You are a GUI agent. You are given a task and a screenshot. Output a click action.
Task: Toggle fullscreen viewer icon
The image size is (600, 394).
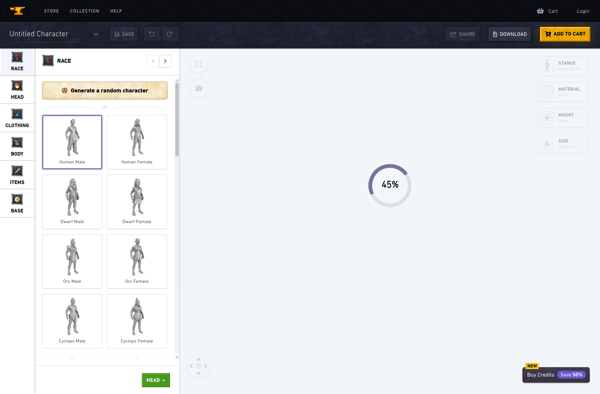click(x=199, y=64)
